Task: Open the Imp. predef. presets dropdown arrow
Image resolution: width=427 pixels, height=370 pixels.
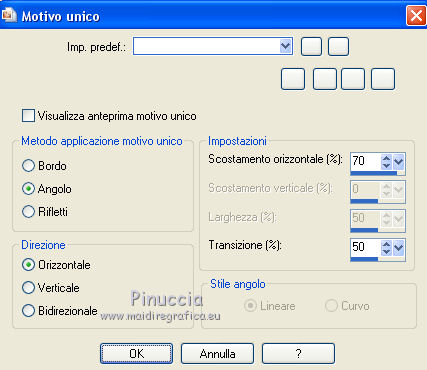Action: pos(286,46)
